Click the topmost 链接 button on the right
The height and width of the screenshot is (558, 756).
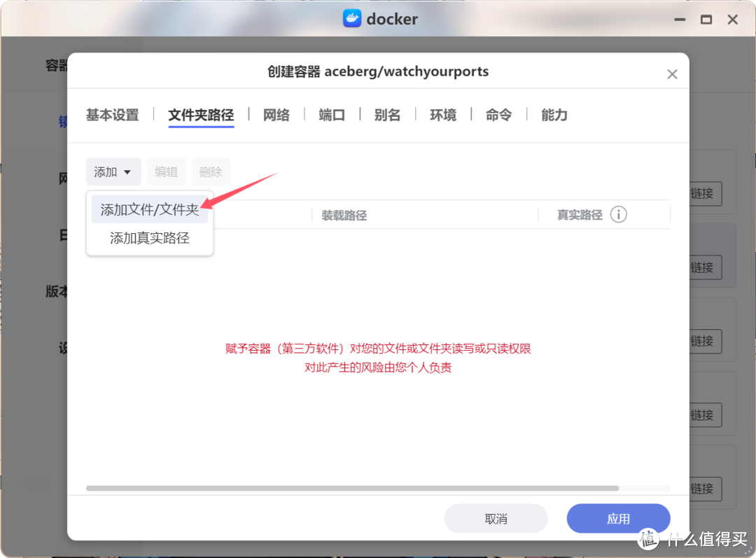(x=702, y=194)
